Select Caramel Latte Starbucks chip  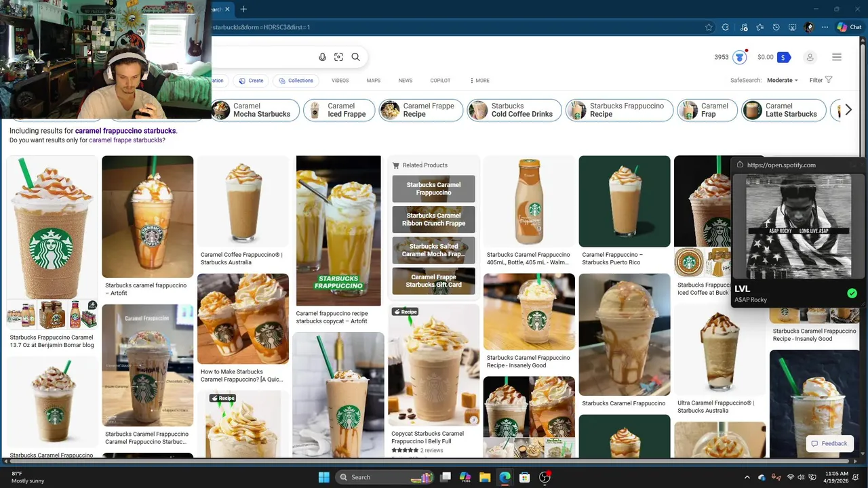coord(784,110)
